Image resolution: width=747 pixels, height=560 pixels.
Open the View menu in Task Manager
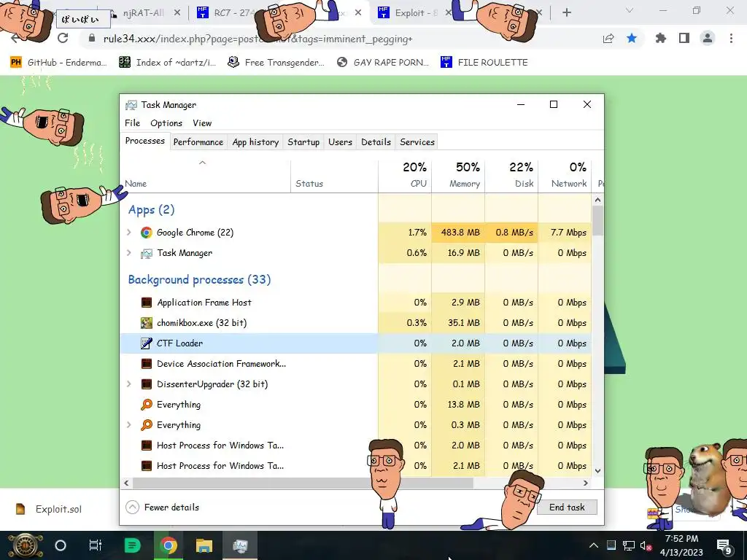coord(202,122)
